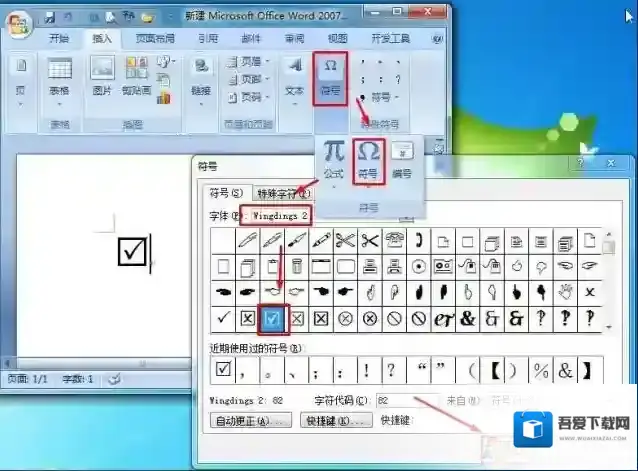Image resolution: width=638 pixels, height=471 pixels.
Task: Click the 字数: 1 word count indicator
Action: click(78, 379)
